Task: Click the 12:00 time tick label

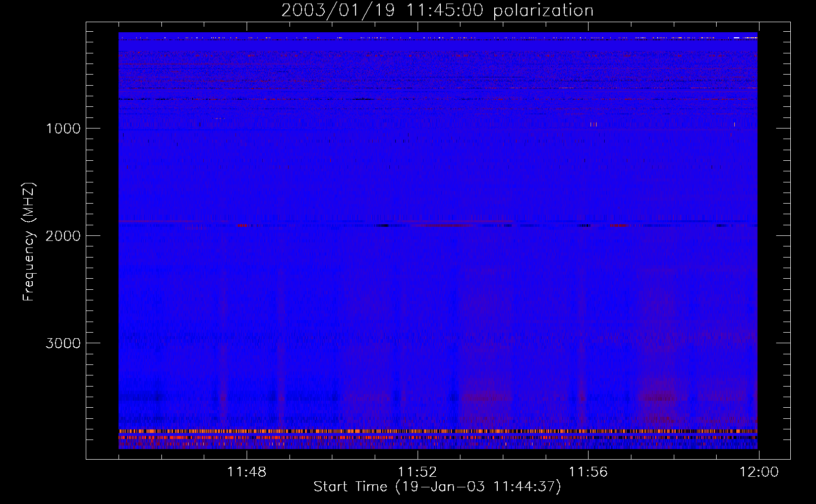Action: pyautogui.click(x=759, y=472)
